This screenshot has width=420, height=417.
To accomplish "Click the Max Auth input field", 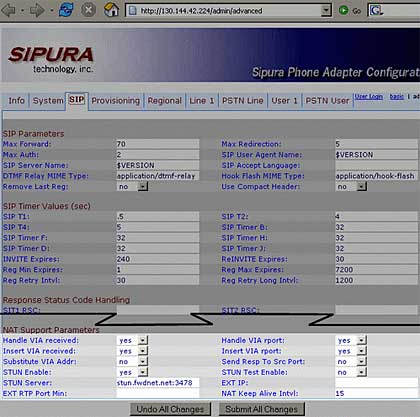I will [158, 155].
